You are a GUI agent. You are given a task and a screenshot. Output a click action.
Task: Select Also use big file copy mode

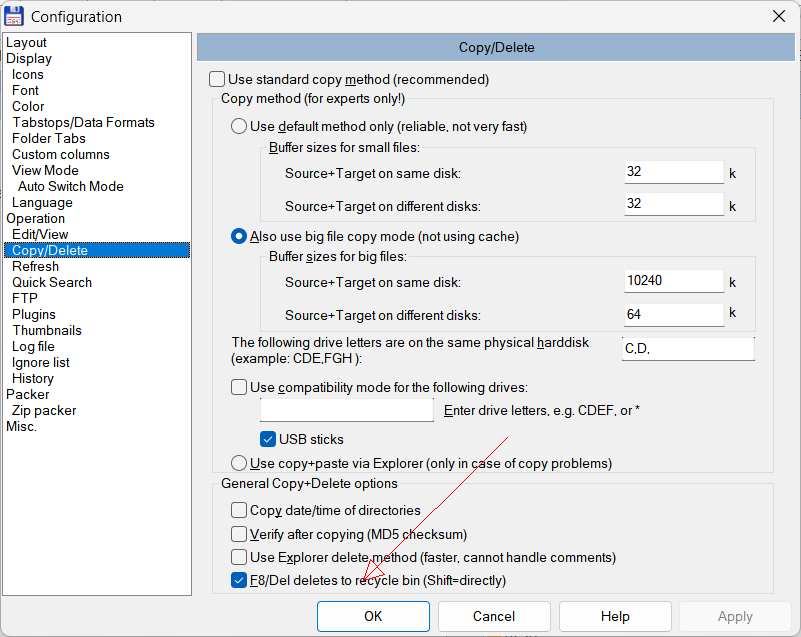point(239,237)
